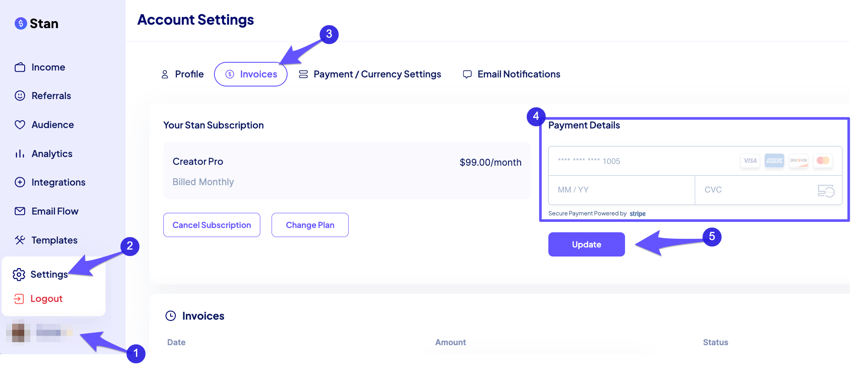Screen dimensions: 868x372
Task: Open Settings via the gear icon
Action: click(19, 274)
